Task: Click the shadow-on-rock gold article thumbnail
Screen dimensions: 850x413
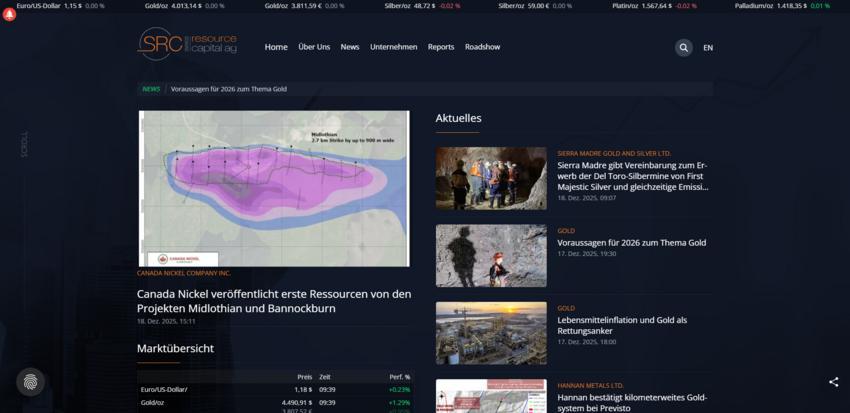Action: tap(491, 256)
